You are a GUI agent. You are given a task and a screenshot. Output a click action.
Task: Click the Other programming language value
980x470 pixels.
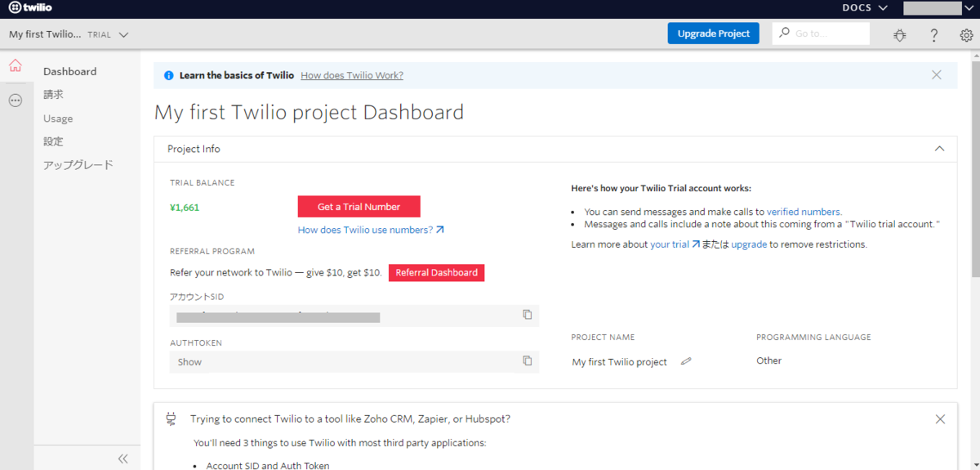point(769,360)
